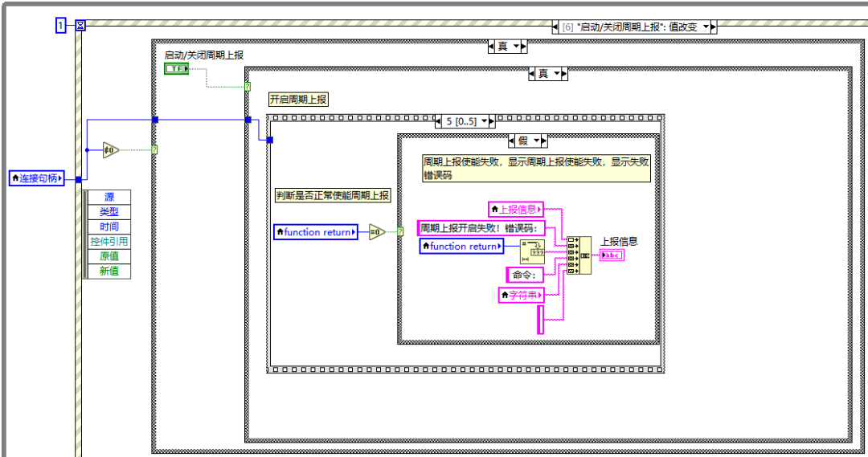Image resolution: width=868 pixels, height=457 pixels.
Task: Select the 控件引用 event data node
Action: click(109, 241)
